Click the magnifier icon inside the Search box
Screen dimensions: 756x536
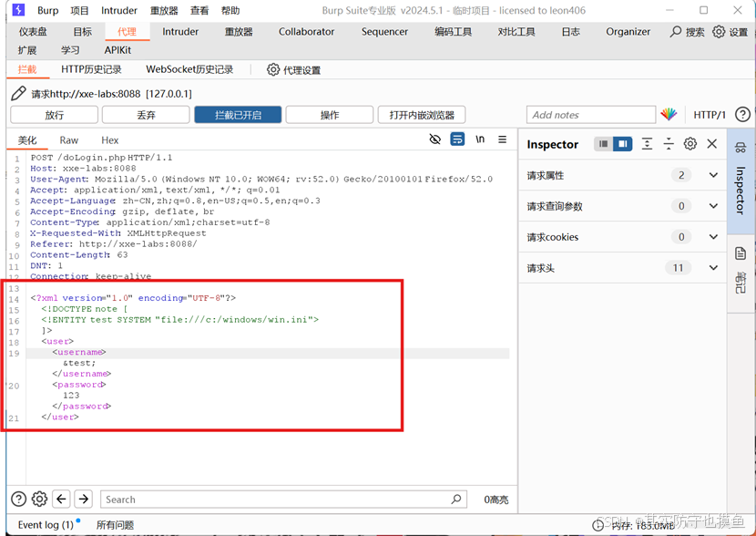(456, 499)
